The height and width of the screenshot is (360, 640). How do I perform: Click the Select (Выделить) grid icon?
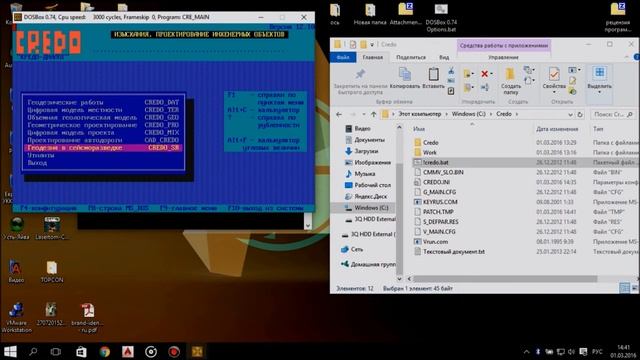[x=599, y=73]
